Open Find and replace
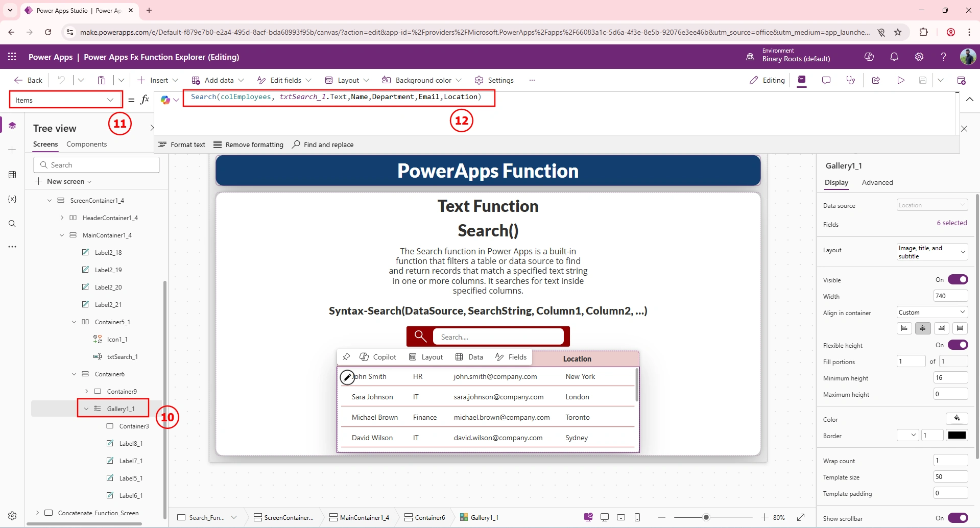 pyautogui.click(x=323, y=145)
